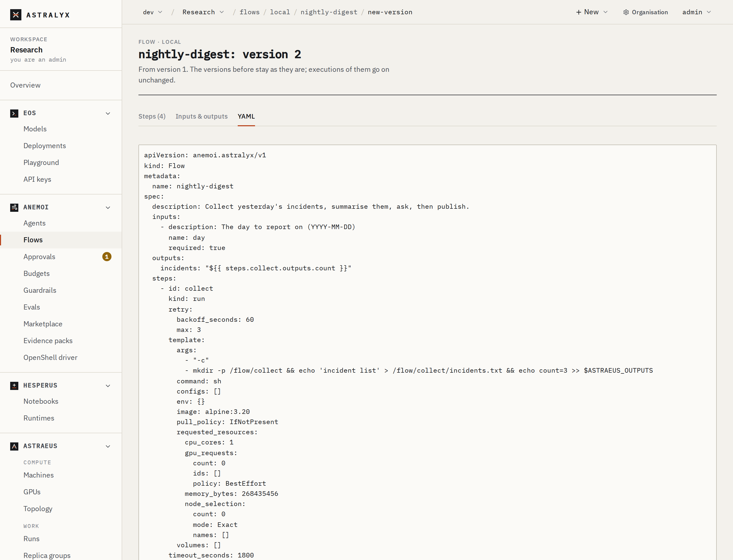Click the plus icon beside New
733x560 pixels.
click(579, 12)
